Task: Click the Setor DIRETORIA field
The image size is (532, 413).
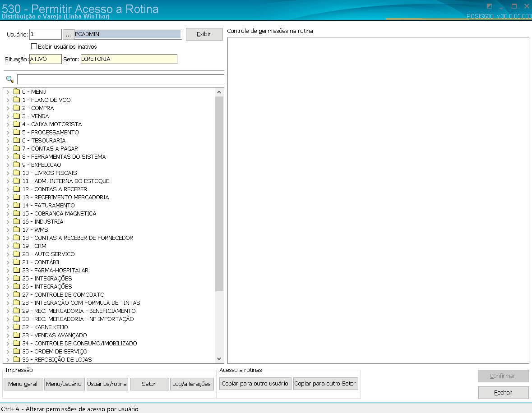Action: (x=129, y=59)
